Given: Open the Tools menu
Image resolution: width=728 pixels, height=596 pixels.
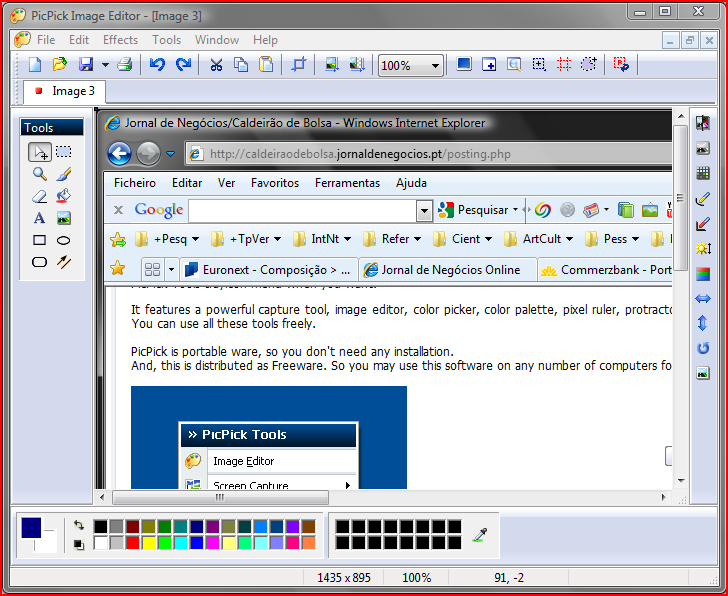Looking at the screenshot, I should click(x=166, y=40).
